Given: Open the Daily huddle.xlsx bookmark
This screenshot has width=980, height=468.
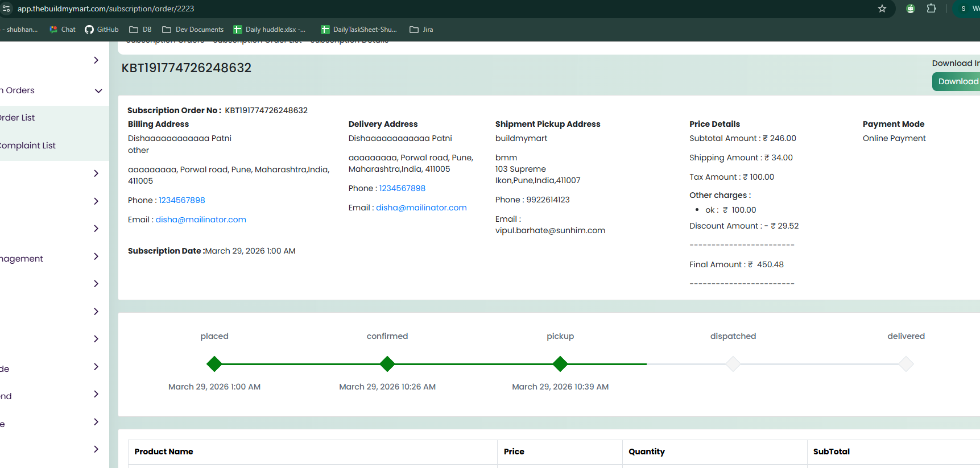Looking at the screenshot, I should pos(270,30).
